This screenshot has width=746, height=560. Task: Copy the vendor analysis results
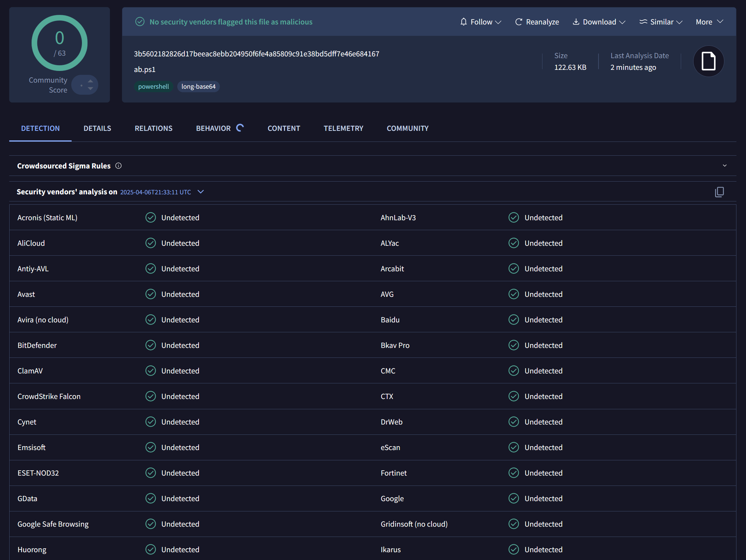[x=719, y=192]
